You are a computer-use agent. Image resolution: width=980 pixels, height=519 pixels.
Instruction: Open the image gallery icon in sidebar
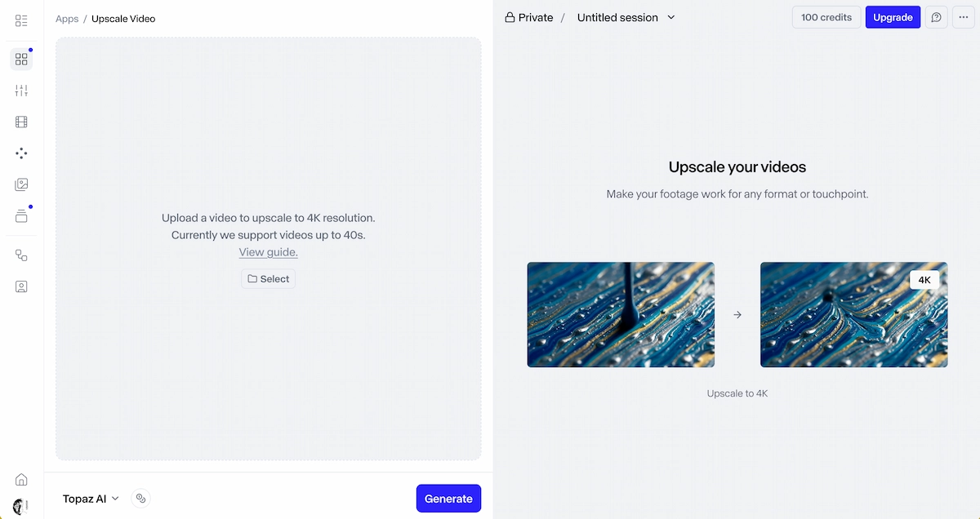pyautogui.click(x=21, y=185)
